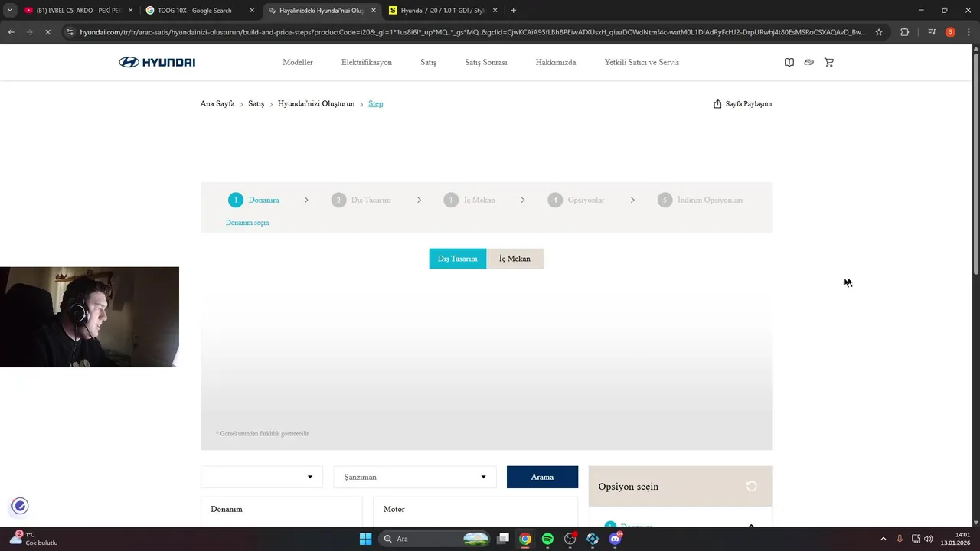Open a new browser tab with plus
This screenshot has height=551, width=980.
tap(513, 11)
